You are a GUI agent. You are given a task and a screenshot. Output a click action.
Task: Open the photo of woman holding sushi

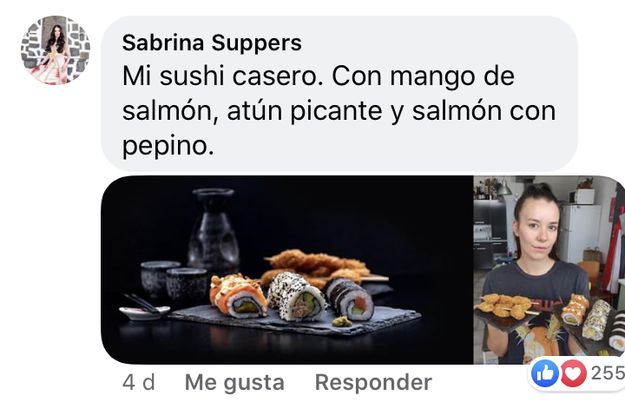point(549,270)
